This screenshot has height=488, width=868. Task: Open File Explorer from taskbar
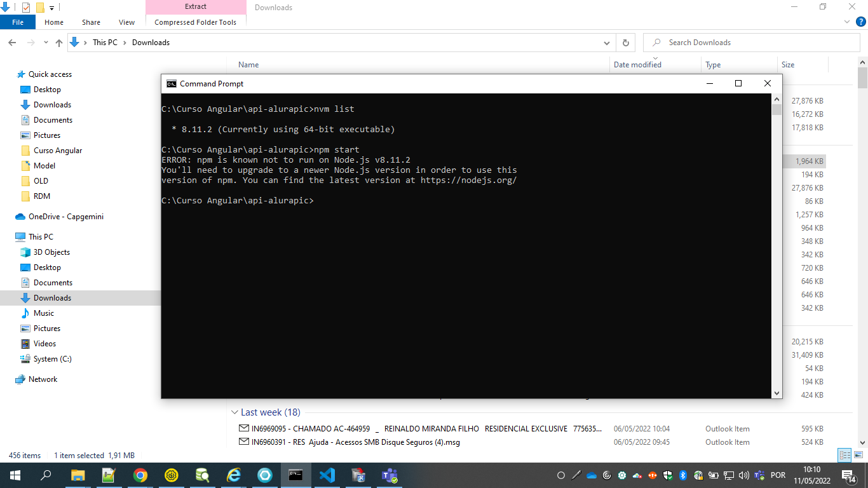point(78,475)
